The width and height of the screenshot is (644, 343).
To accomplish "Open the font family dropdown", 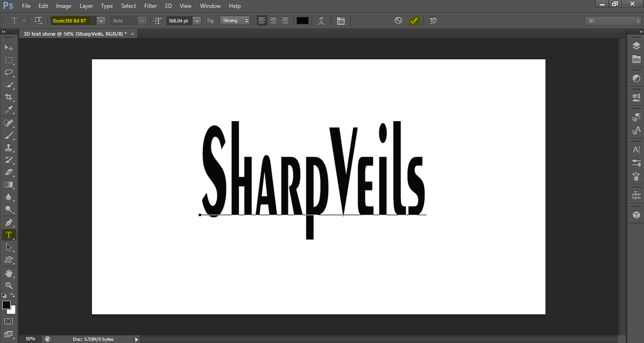I will pyautogui.click(x=101, y=21).
